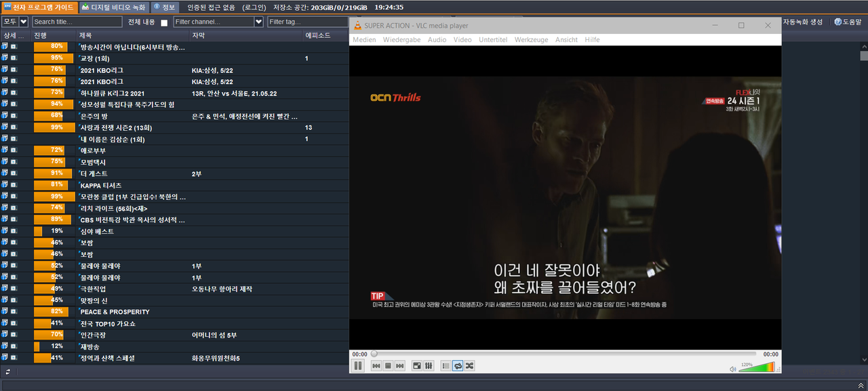Toggle loop mode in VLC
This screenshot has height=391, width=868.
458,366
